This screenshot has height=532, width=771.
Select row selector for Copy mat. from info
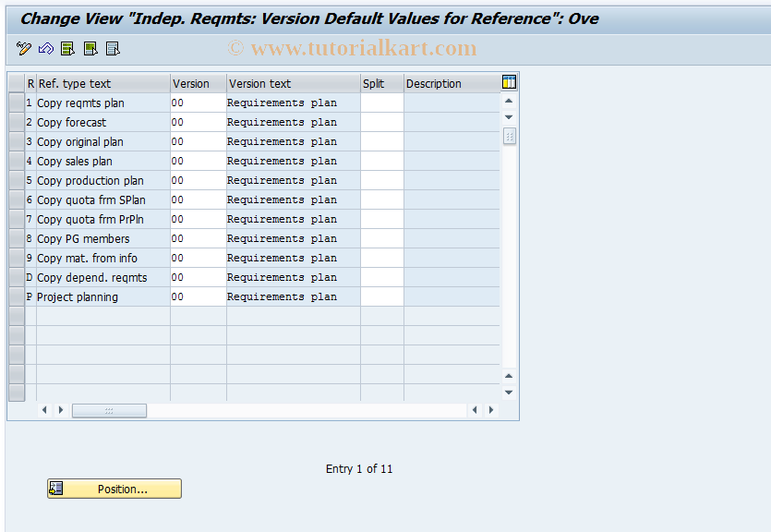click(x=17, y=258)
